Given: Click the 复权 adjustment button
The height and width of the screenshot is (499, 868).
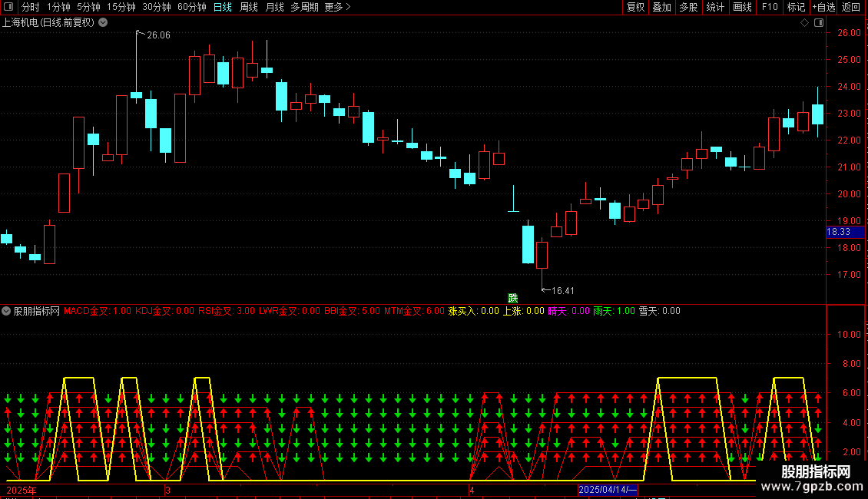Looking at the screenshot, I should click(635, 7).
